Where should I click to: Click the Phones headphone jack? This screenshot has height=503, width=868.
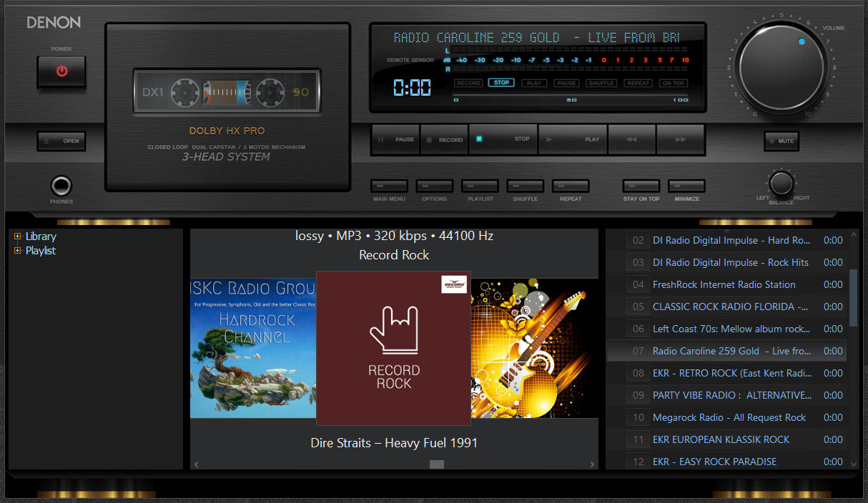tap(61, 186)
